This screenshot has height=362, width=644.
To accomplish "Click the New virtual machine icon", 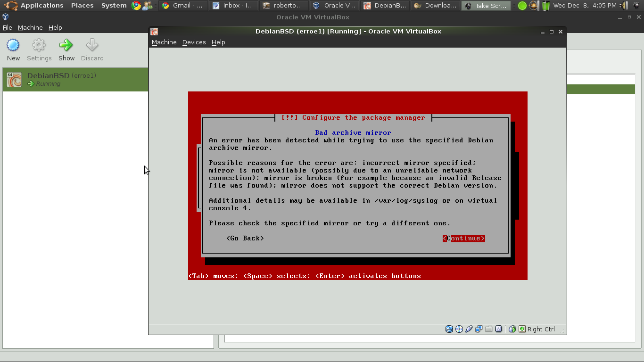I will pos(13,45).
